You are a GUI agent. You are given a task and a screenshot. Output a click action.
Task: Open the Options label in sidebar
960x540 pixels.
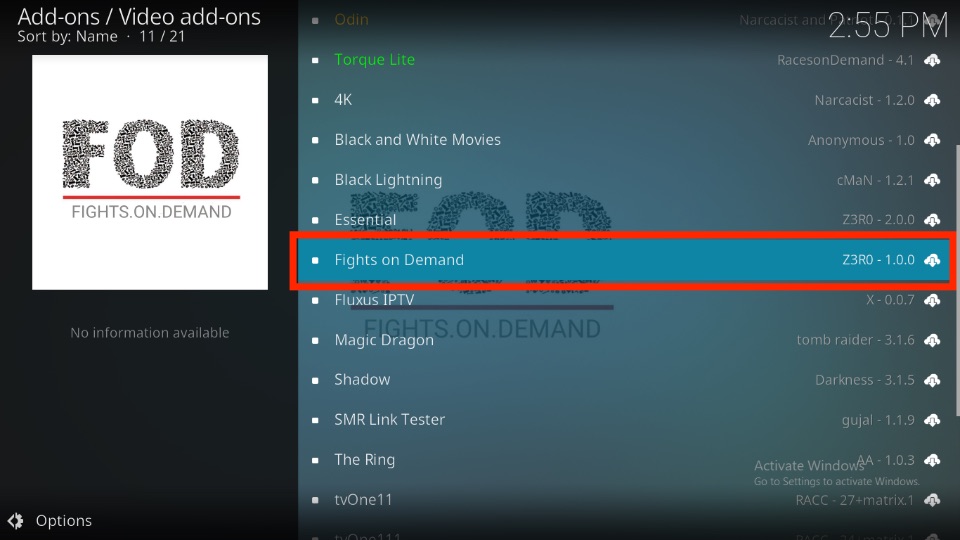click(64, 520)
